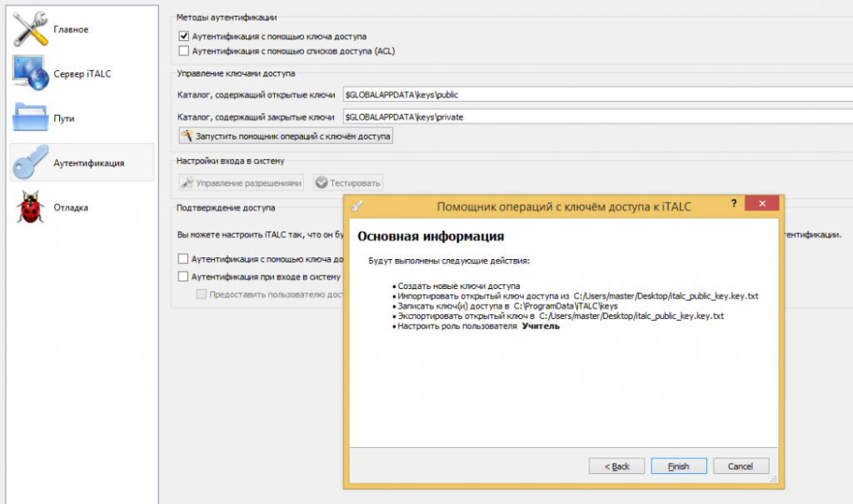
Task: Click the Экспортировать открытый ключ line
Action: coord(561,317)
